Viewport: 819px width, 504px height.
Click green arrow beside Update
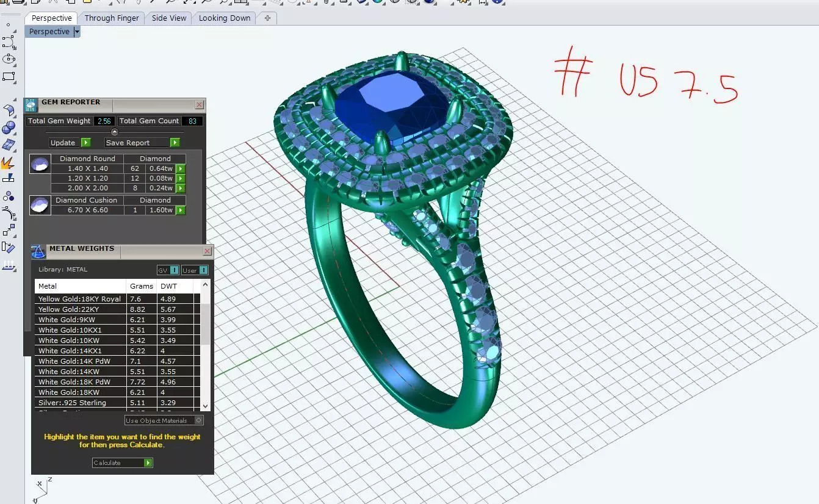coord(85,143)
